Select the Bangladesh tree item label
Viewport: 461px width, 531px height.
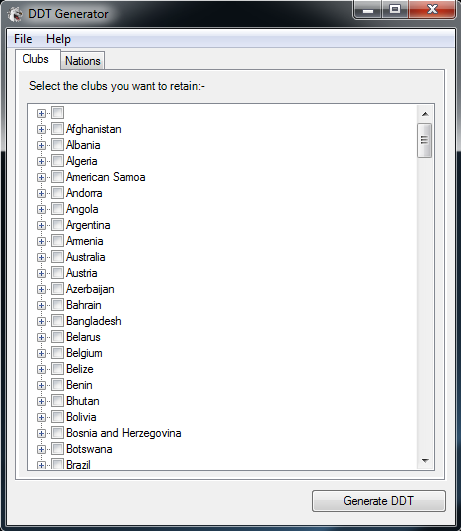click(93, 321)
